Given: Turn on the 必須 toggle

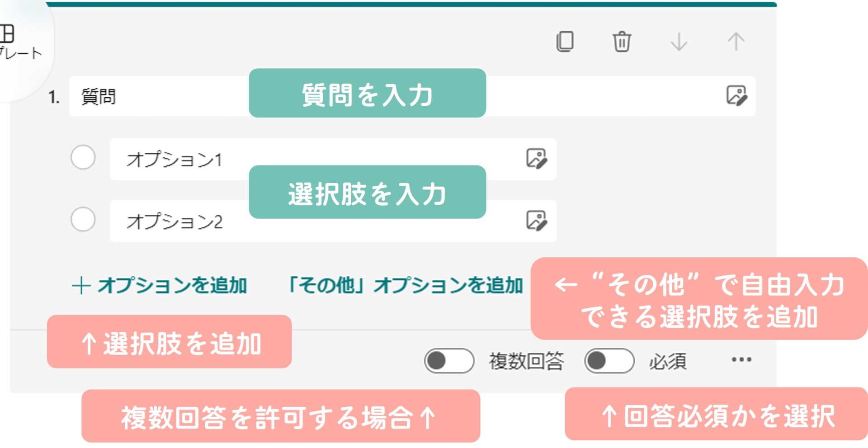Looking at the screenshot, I should (609, 361).
